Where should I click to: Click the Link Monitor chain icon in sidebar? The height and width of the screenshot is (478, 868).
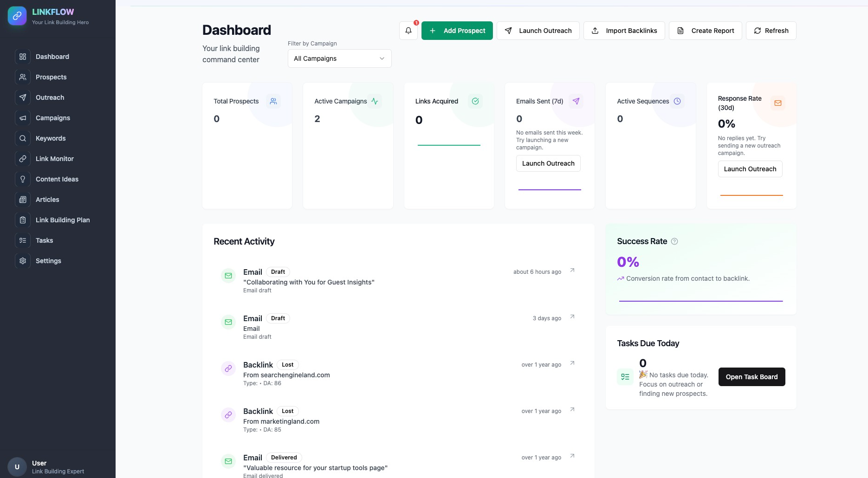pyautogui.click(x=23, y=159)
